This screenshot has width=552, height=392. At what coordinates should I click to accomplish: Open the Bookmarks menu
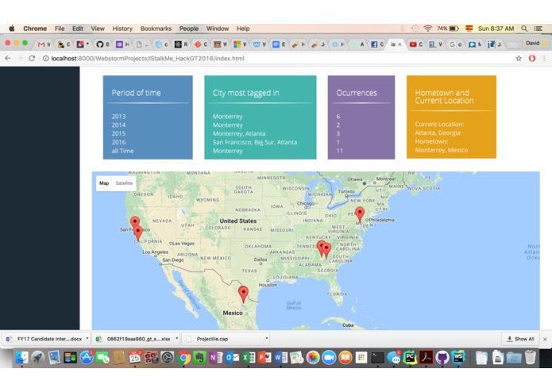156,29
